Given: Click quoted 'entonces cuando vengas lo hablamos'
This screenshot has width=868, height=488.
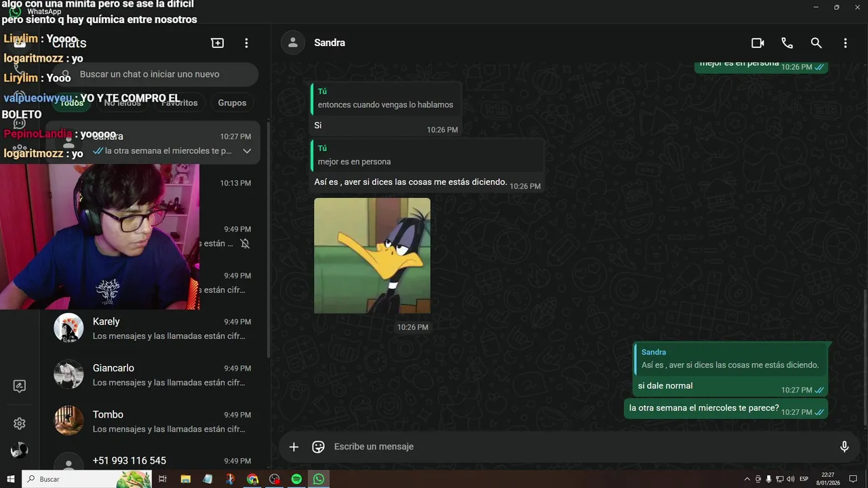Looking at the screenshot, I should tap(386, 98).
